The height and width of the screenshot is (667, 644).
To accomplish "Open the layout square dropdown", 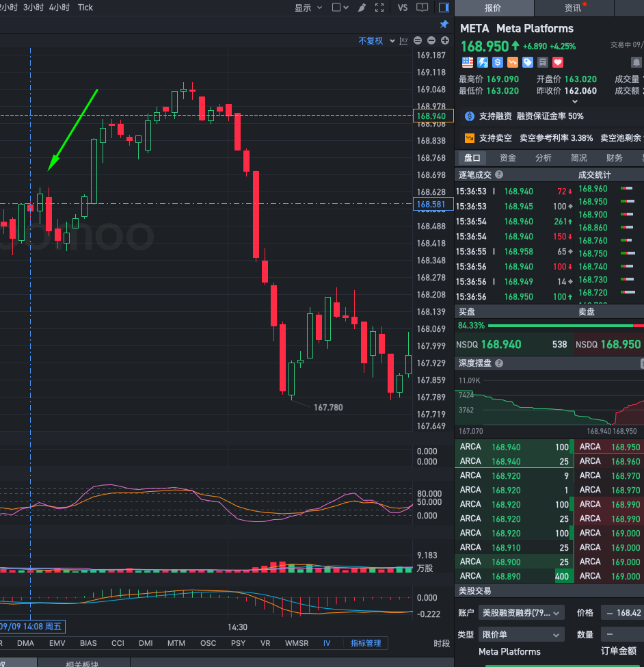I will click(340, 8).
